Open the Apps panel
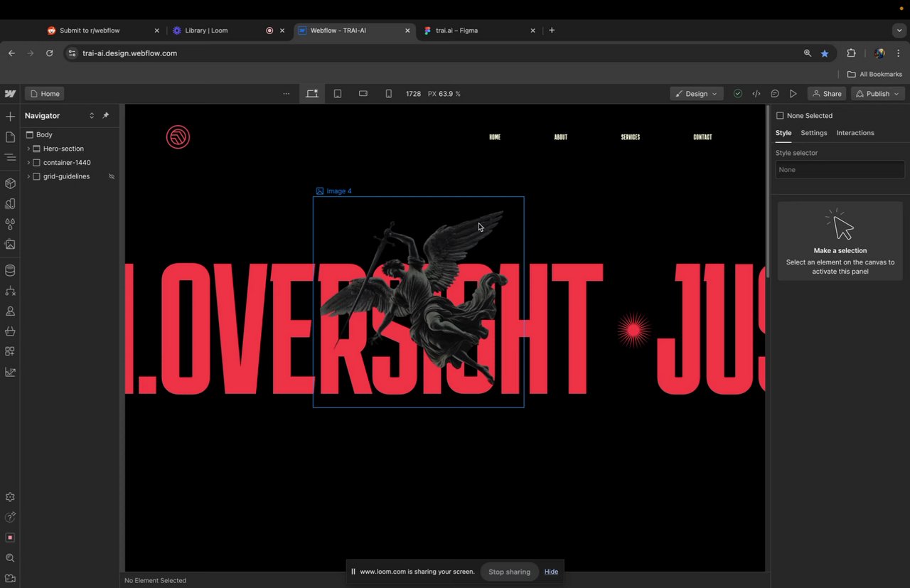Screen dimensions: 910x588 coord(10,351)
